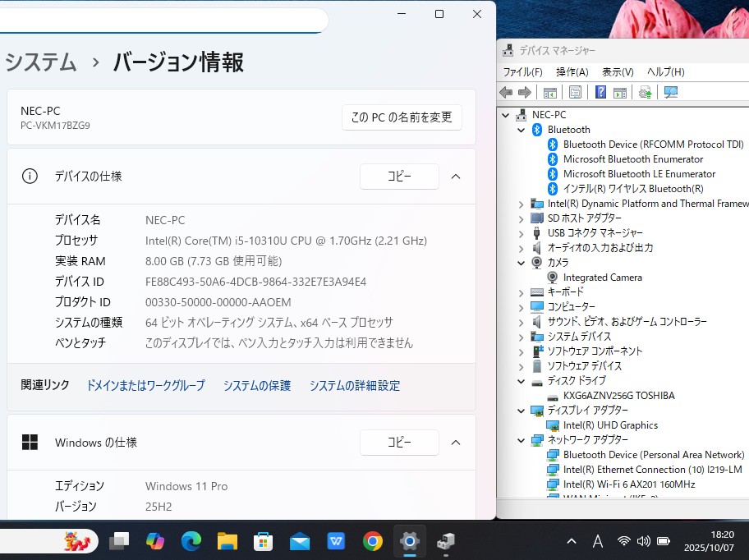Open Google Chrome from the taskbar

(373, 541)
